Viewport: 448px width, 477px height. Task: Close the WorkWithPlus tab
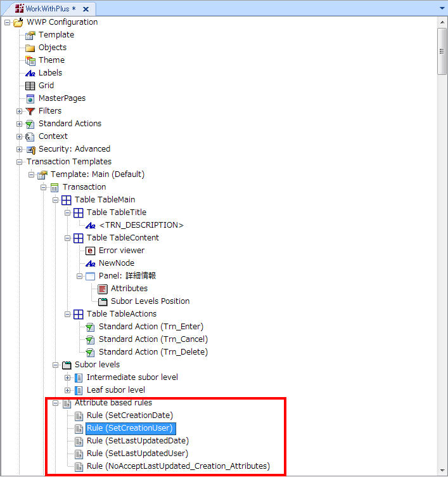click(86, 10)
